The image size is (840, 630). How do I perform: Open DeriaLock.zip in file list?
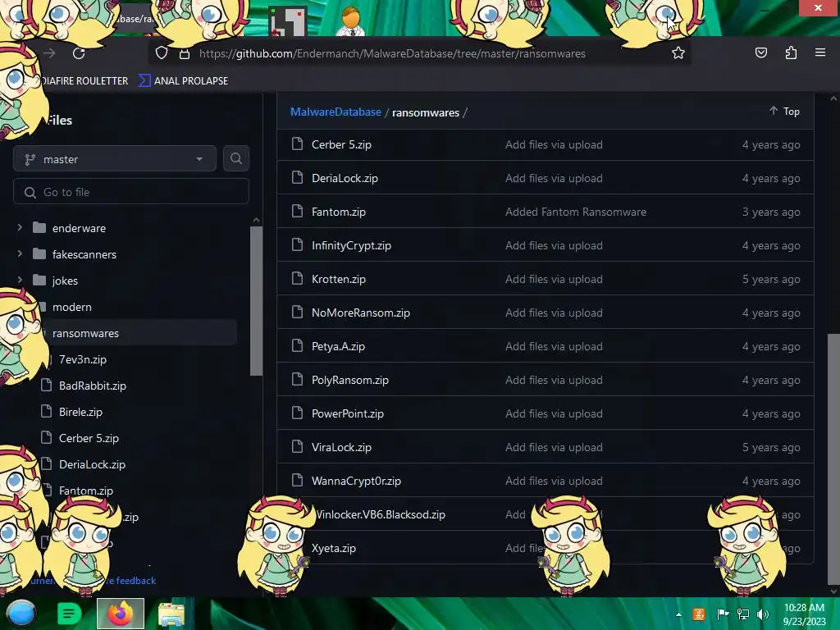coord(345,178)
